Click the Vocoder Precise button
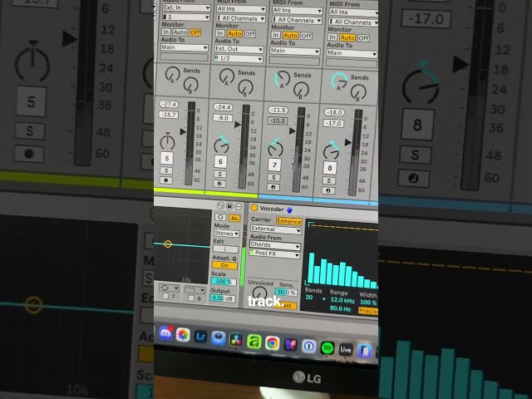This screenshot has width=532, height=399. pyautogui.click(x=368, y=310)
